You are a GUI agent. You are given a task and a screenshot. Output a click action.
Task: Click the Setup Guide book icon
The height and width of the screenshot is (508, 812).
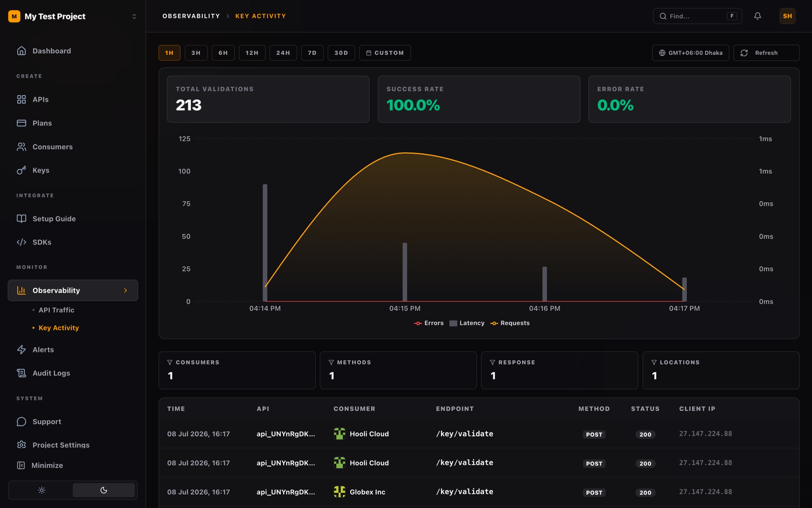(22, 219)
